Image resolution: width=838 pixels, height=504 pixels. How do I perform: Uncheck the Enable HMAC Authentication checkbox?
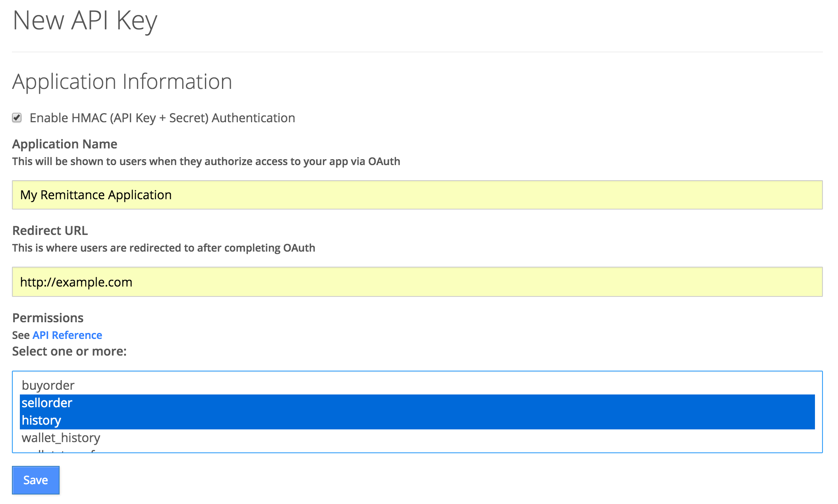17,118
